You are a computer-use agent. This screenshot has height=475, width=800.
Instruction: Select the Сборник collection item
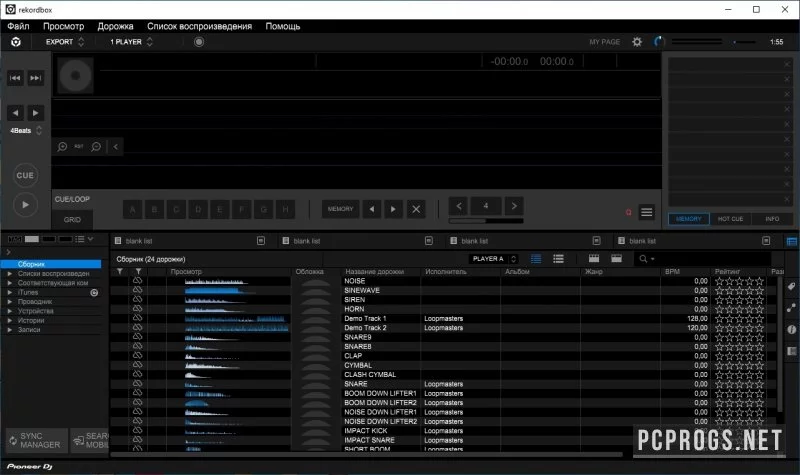pos(51,264)
